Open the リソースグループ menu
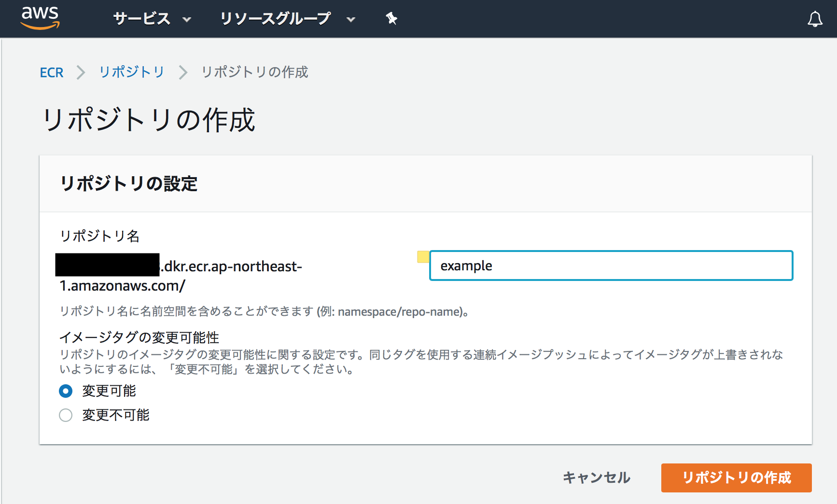This screenshot has height=504, width=837. (276, 19)
